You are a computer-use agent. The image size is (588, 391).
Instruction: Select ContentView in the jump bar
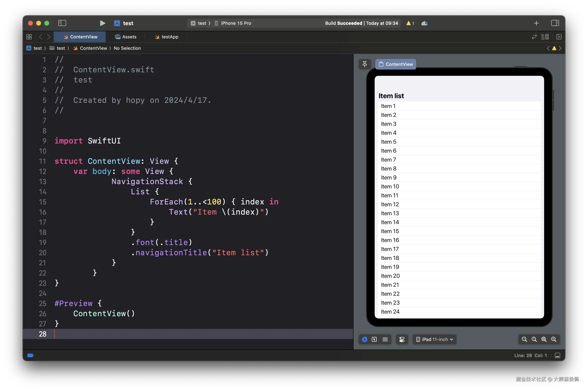tap(93, 48)
